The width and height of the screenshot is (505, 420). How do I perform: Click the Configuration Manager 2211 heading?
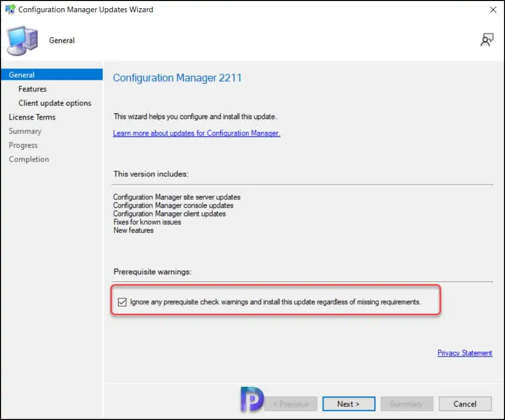pyautogui.click(x=177, y=78)
